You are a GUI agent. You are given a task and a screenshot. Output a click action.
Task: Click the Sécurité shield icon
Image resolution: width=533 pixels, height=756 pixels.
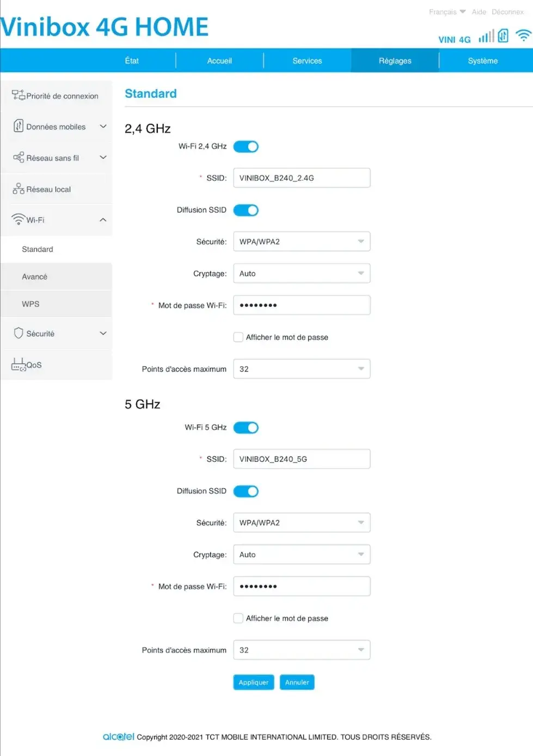coord(19,333)
